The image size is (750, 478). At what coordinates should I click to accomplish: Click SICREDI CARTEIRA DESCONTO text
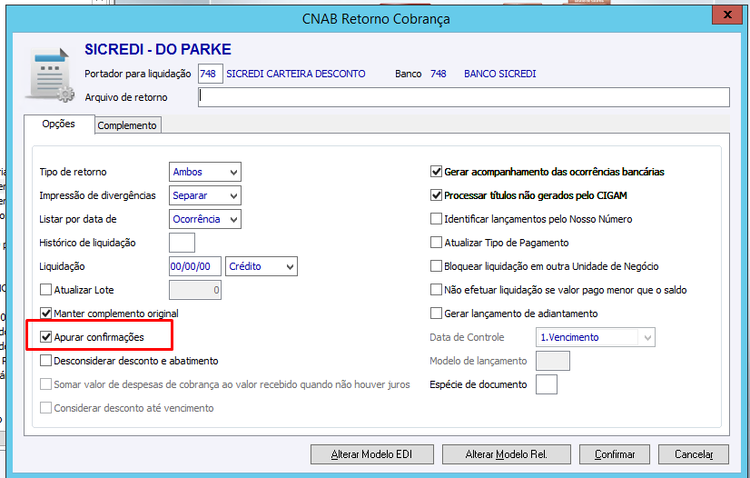tap(296, 74)
